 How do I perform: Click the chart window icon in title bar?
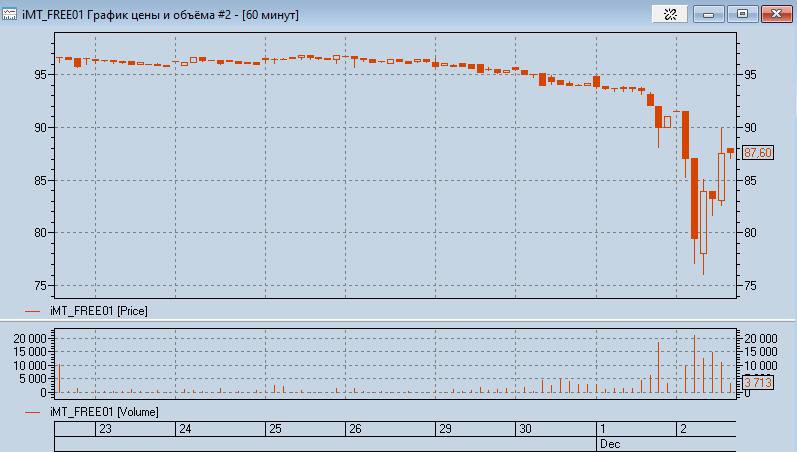coord(9,14)
